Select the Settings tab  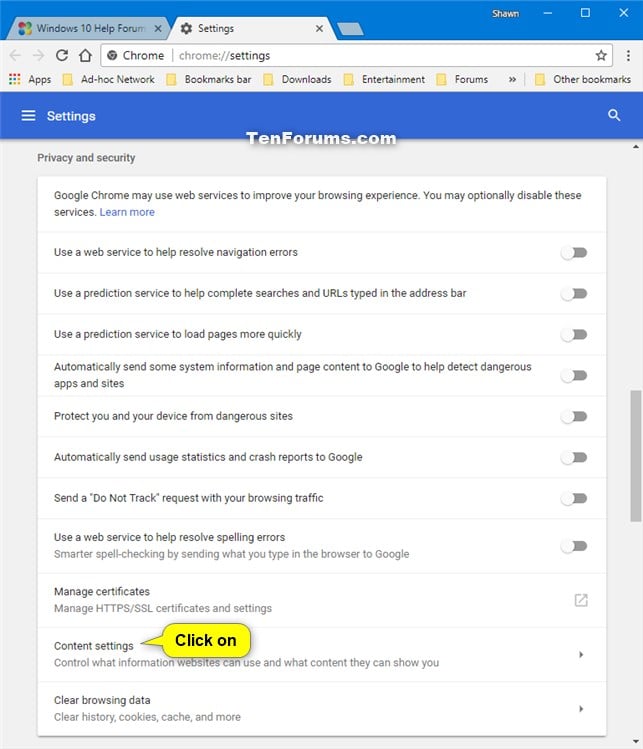(x=251, y=29)
